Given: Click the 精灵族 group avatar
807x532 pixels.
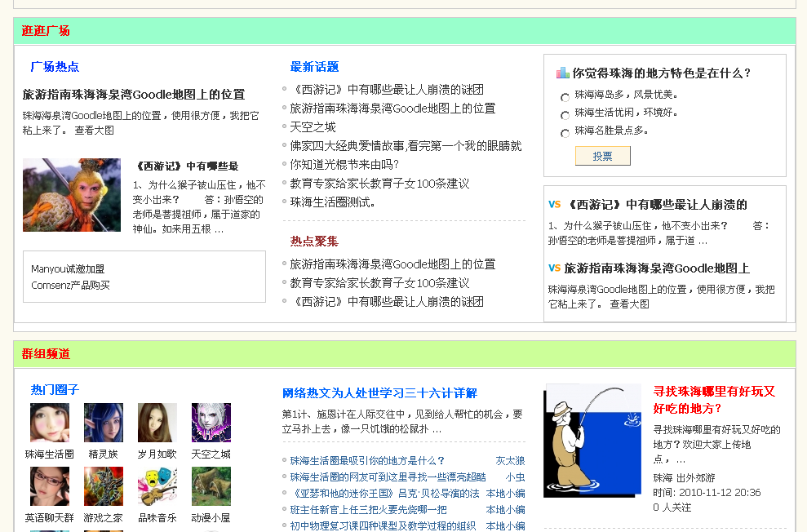Looking at the screenshot, I should point(103,423).
